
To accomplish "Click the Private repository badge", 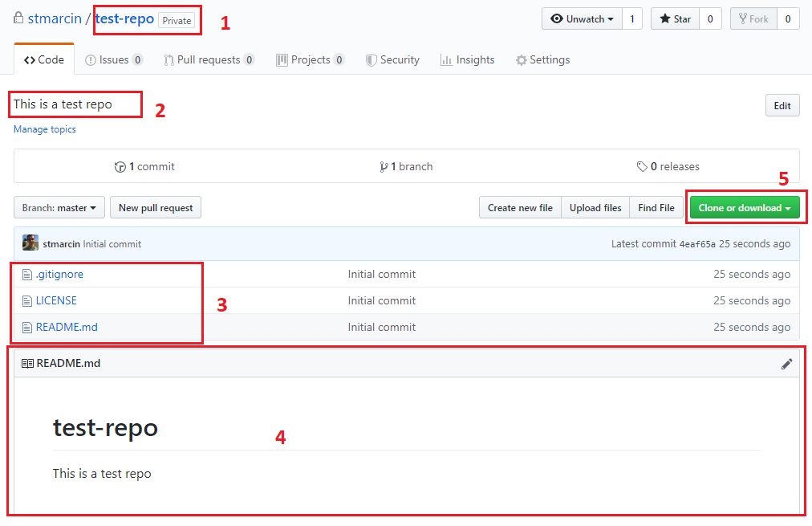I will point(177,20).
